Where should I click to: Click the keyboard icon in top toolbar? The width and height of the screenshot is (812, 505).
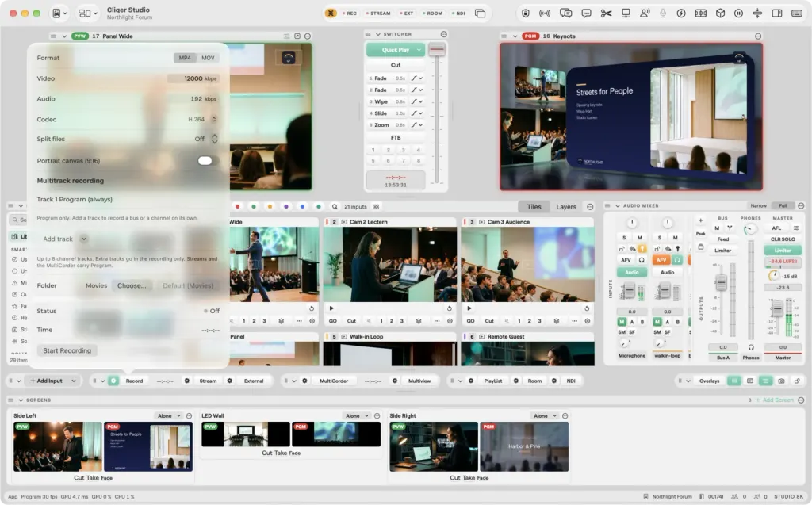tap(797, 13)
